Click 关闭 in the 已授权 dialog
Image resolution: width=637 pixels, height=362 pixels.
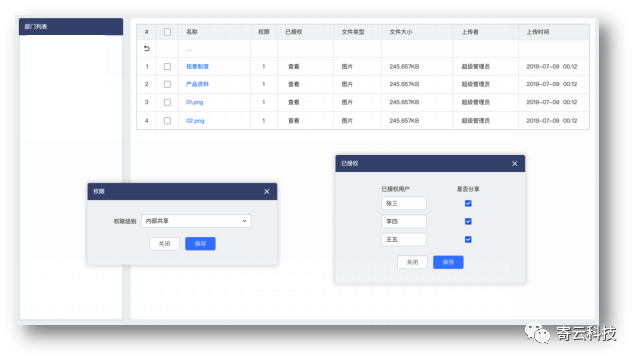pos(412,262)
